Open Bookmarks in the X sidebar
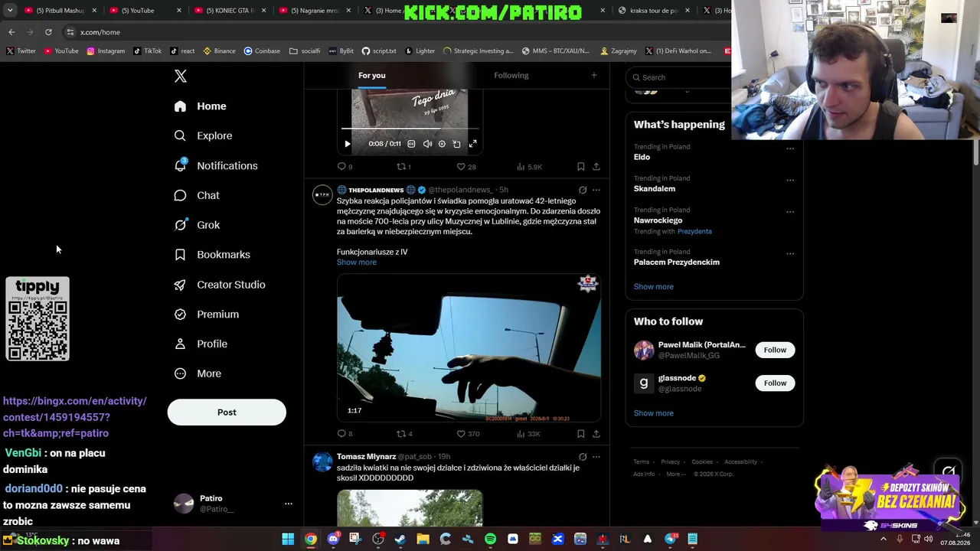The width and height of the screenshot is (980, 551). [x=212, y=255]
